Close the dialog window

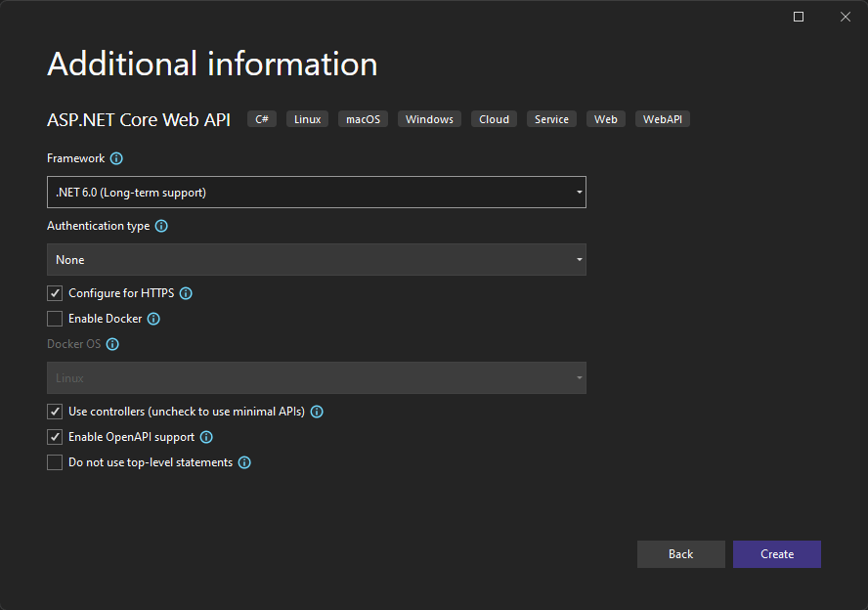pos(846,17)
